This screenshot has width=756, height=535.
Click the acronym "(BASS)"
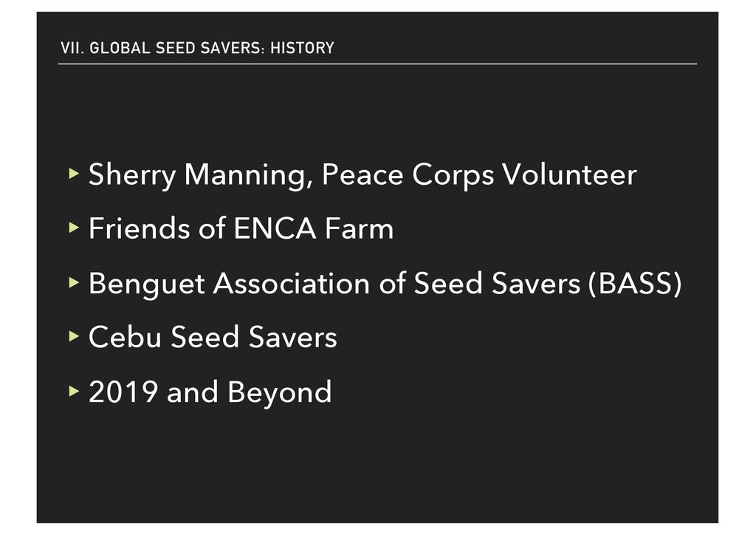pyautogui.click(x=633, y=284)
